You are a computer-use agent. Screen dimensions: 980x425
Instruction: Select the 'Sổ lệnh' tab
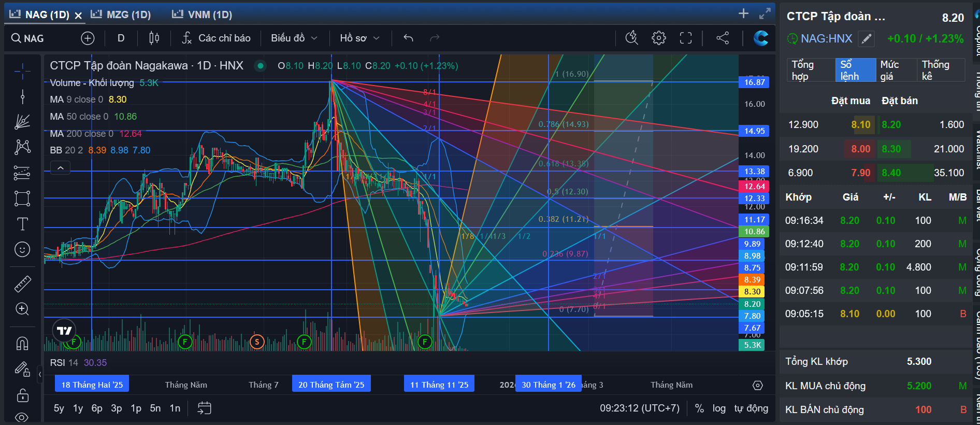(855, 70)
